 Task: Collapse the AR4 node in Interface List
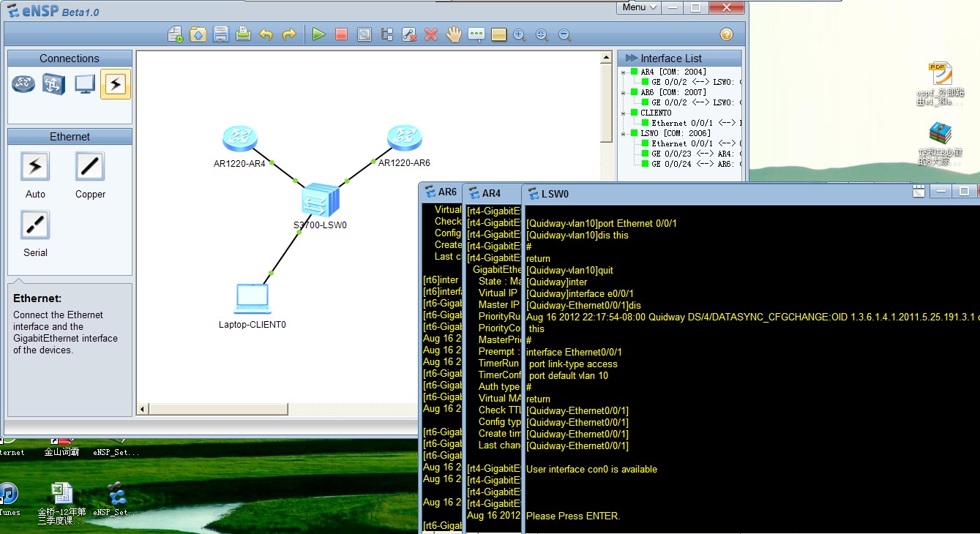click(x=624, y=72)
